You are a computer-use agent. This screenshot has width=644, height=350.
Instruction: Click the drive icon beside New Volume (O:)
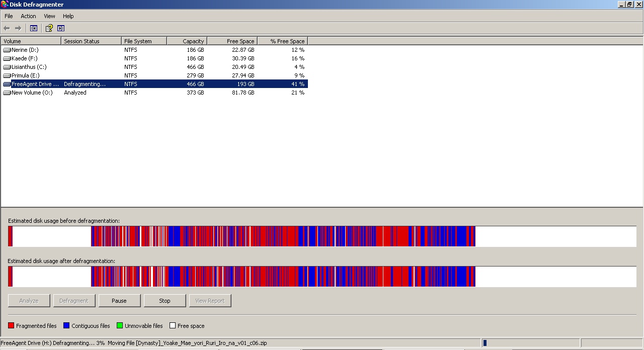[7, 93]
